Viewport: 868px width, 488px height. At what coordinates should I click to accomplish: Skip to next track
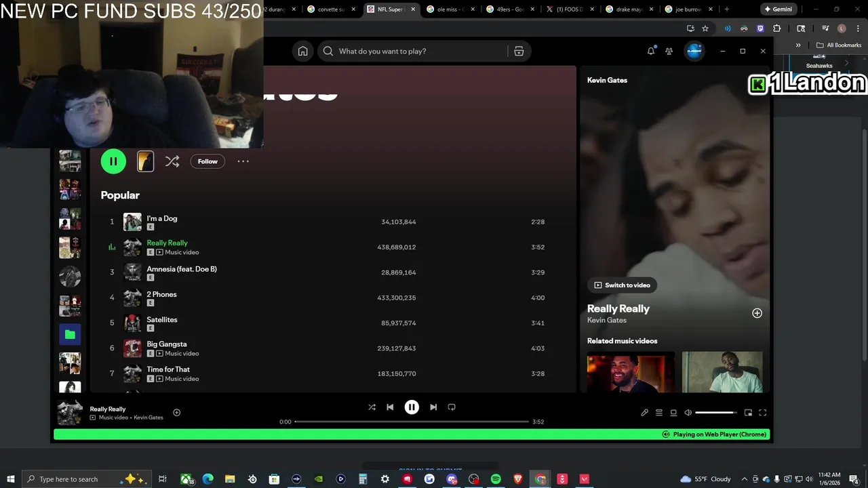tap(433, 407)
